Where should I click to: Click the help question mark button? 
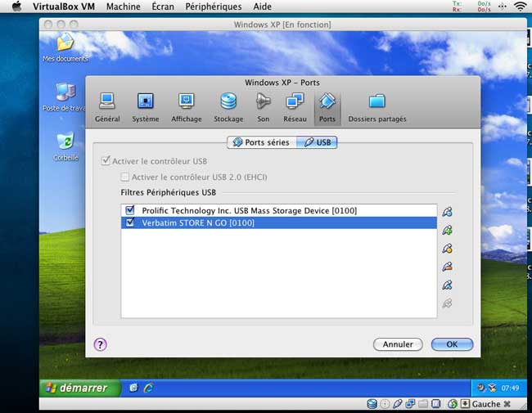[x=101, y=344]
